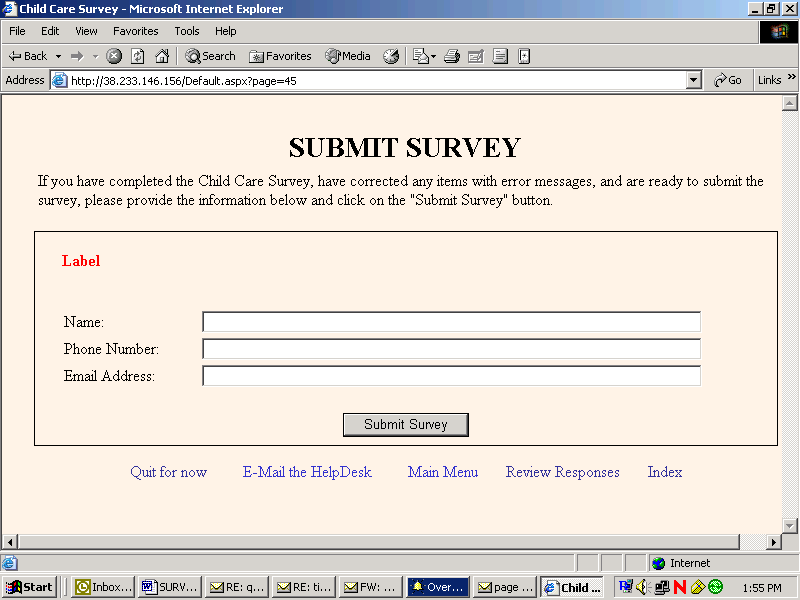Switch to the SURV... Word taskbar window
The image size is (800, 600).
click(x=170, y=587)
